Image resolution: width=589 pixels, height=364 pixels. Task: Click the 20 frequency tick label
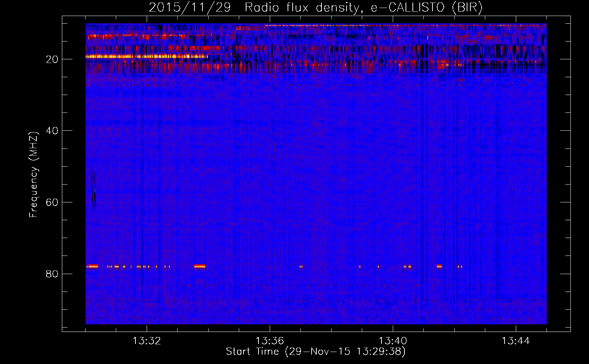[x=52, y=59]
